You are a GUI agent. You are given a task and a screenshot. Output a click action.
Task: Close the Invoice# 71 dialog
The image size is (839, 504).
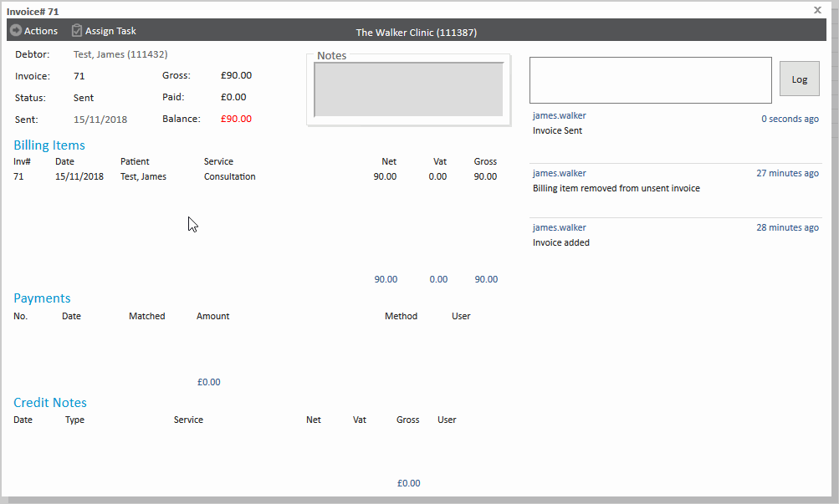tap(817, 10)
